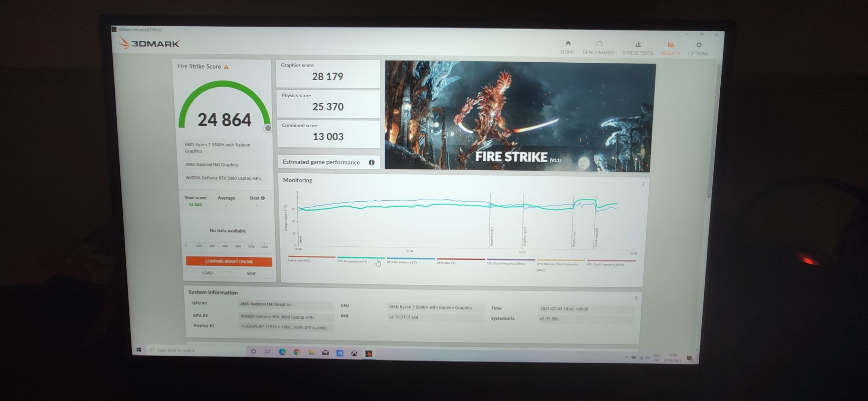The width and height of the screenshot is (868, 401).
Task: Open Cortana from the taskbar
Action: click(253, 351)
